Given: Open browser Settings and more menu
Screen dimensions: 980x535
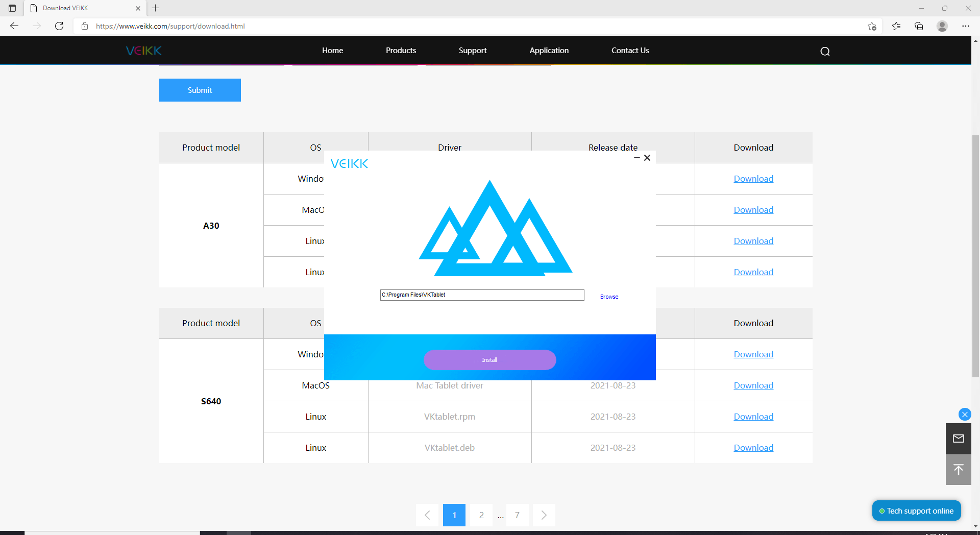Looking at the screenshot, I should click(x=966, y=26).
